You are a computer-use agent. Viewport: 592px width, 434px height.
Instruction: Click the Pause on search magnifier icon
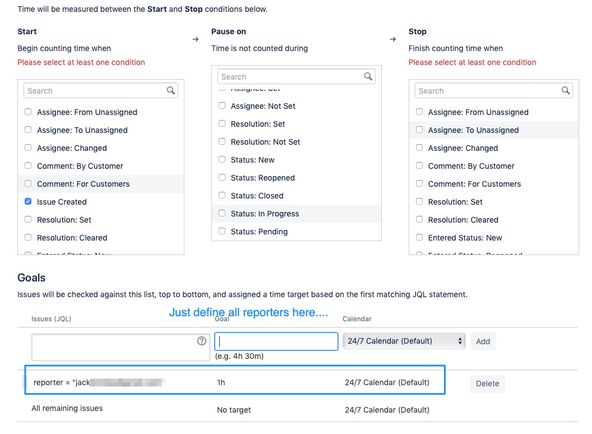(368, 76)
